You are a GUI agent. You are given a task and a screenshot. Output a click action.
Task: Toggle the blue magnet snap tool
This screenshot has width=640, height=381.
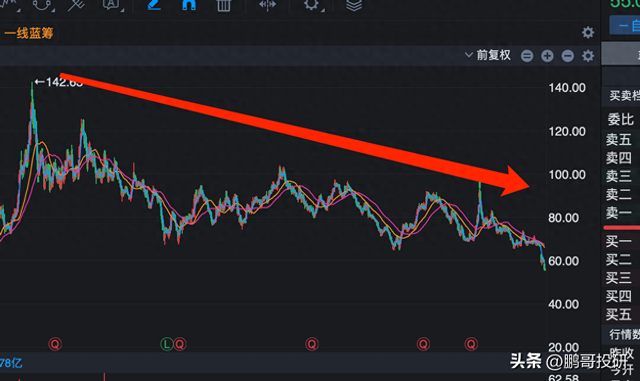[189, 5]
